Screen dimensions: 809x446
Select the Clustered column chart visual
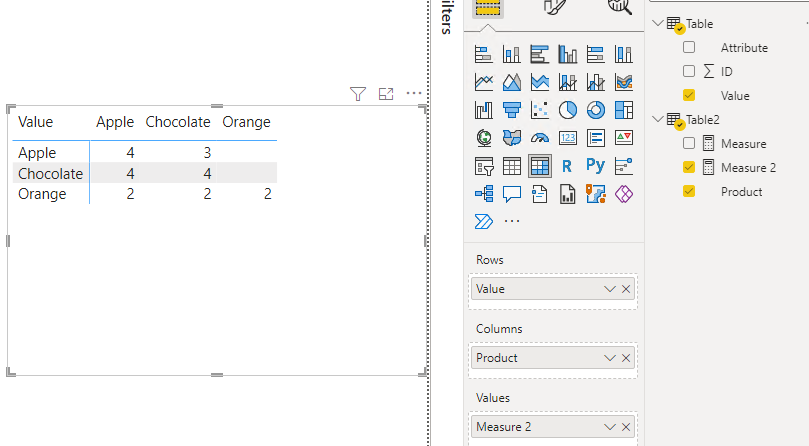[568, 54]
